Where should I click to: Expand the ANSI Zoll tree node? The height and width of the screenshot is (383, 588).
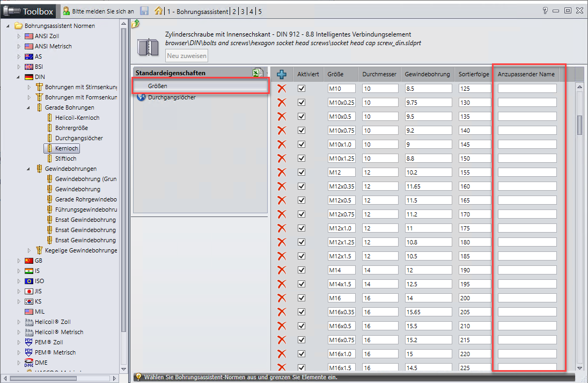point(19,36)
